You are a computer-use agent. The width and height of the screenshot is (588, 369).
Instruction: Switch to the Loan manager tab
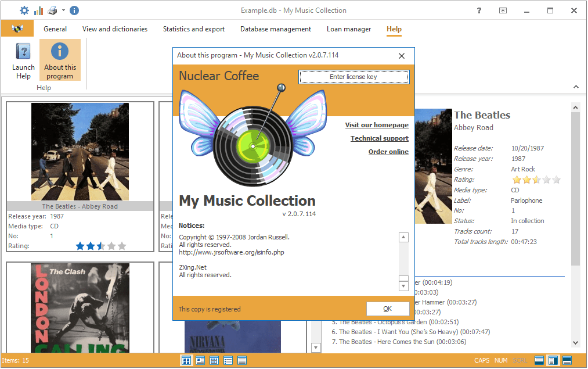tap(349, 29)
